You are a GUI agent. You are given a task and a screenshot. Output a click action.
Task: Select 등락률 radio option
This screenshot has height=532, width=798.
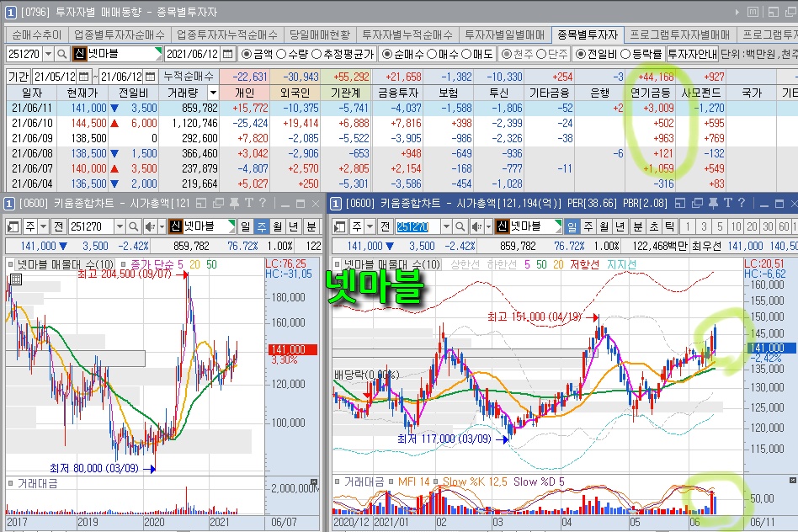pyautogui.click(x=625, y=54)
